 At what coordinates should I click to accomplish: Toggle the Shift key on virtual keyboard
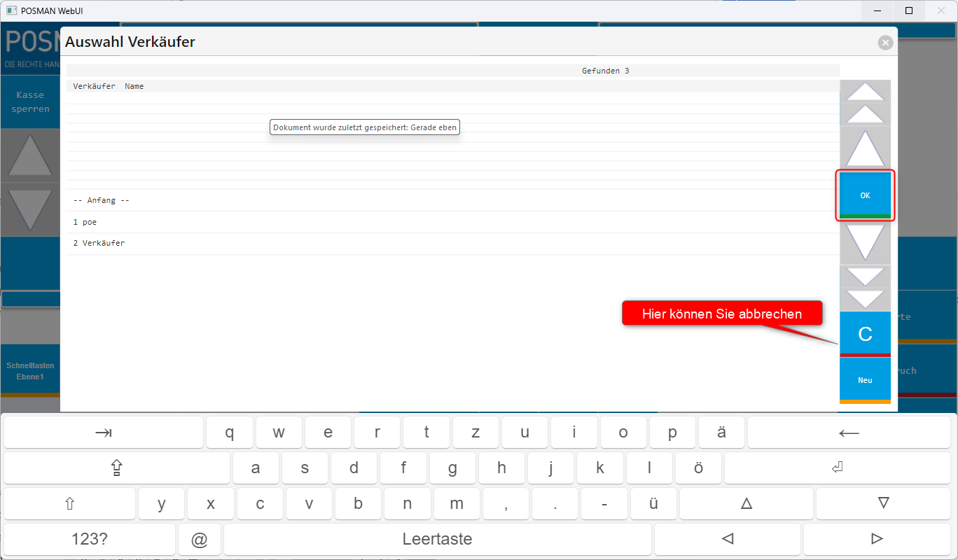[x=69, y=503]
